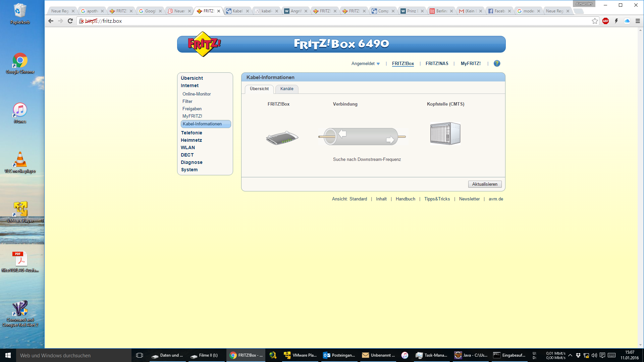The image size is (644, 362).
Task: Show hidden system tray icons
Action: coord(570,355)
